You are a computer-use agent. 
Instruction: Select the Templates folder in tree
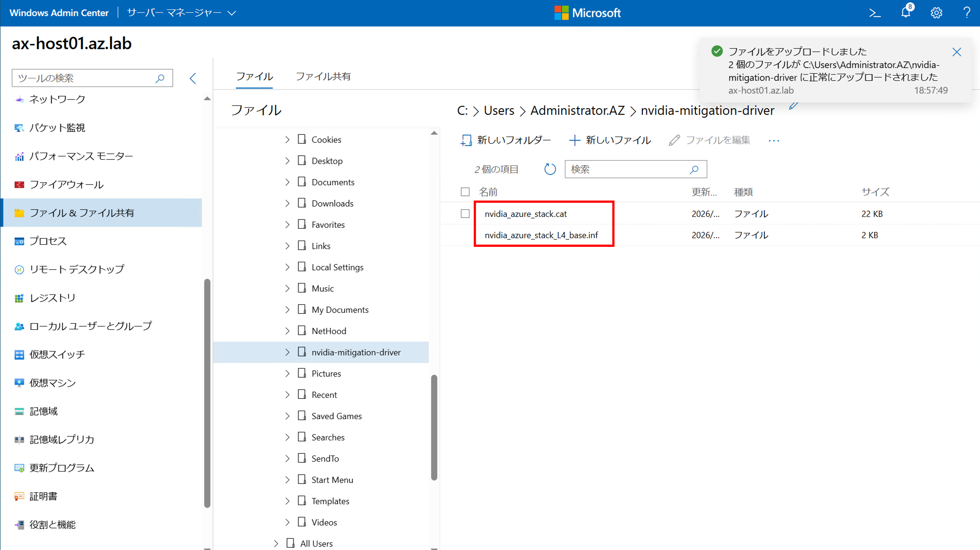click(x=330, y=501)
